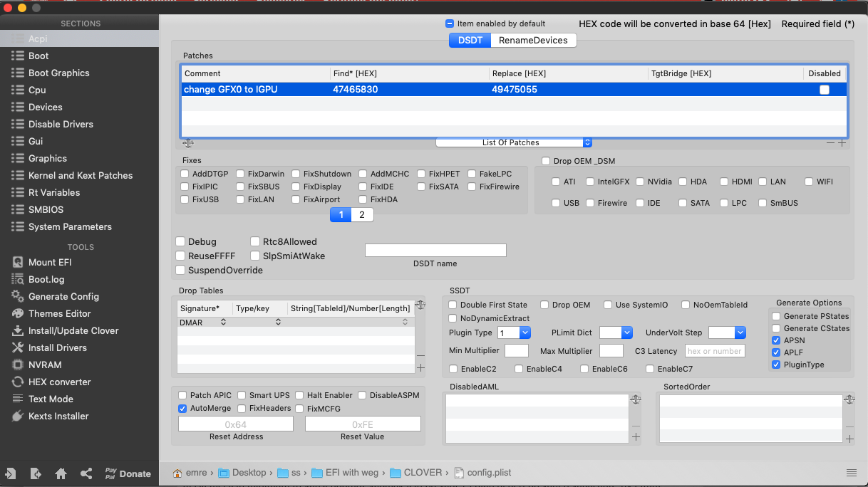Enable the FixShutdown checkbox
This screenshot has width=868, height=487.
click(296, 174)
